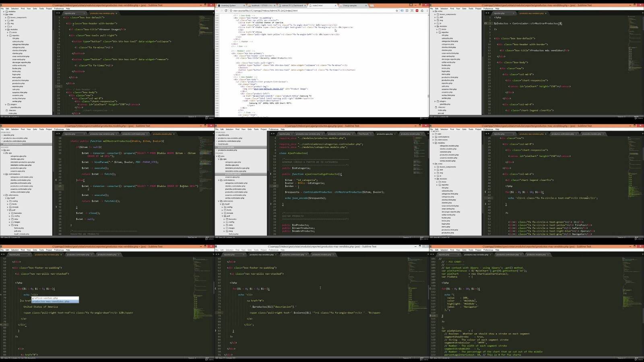
Task: Bookmark the page with Chrome's star icon
Action: point(396,10)
